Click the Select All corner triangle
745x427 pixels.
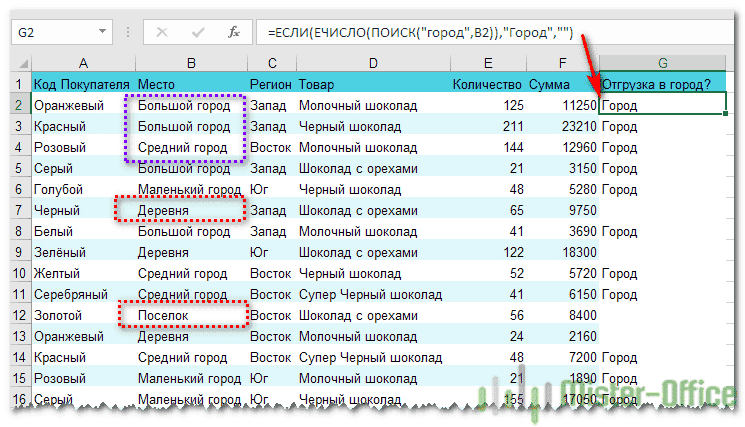[20, 63]
